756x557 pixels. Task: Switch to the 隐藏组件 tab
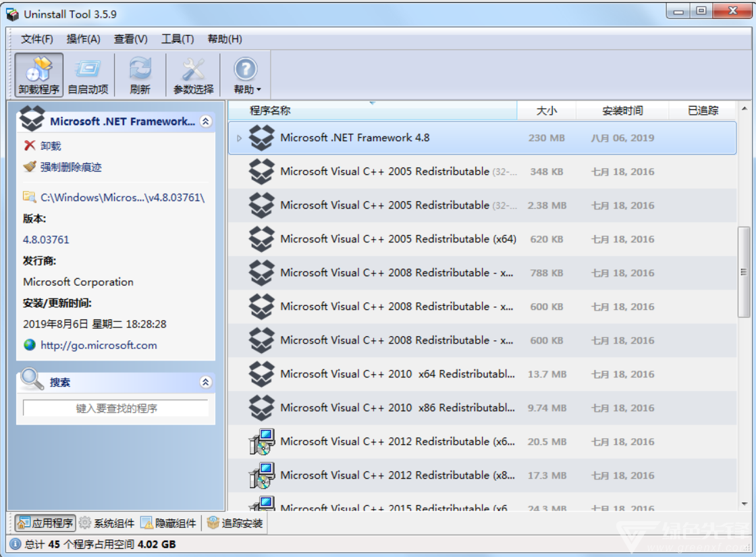tap(168, 523)
